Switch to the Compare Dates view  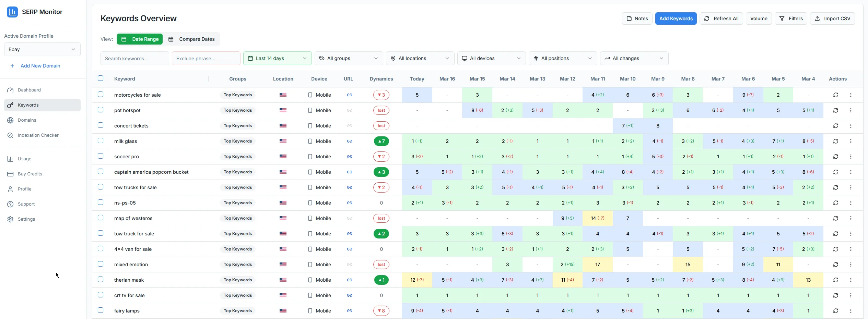(x=192, y=39)
